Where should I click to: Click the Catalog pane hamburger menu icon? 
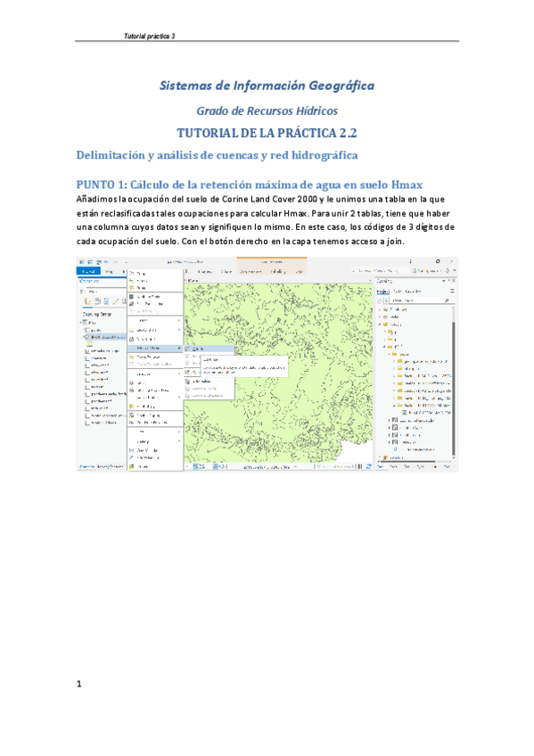coord(452,292)
